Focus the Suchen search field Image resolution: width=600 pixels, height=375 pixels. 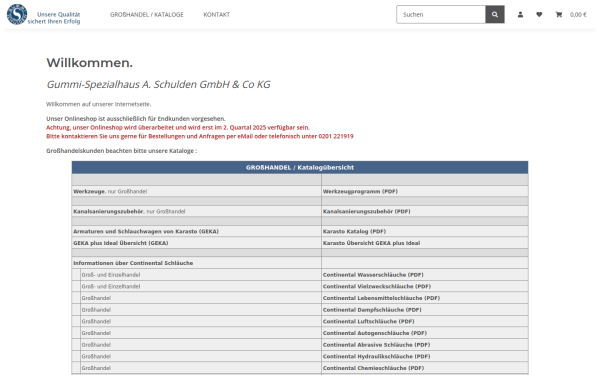[441, 15]
